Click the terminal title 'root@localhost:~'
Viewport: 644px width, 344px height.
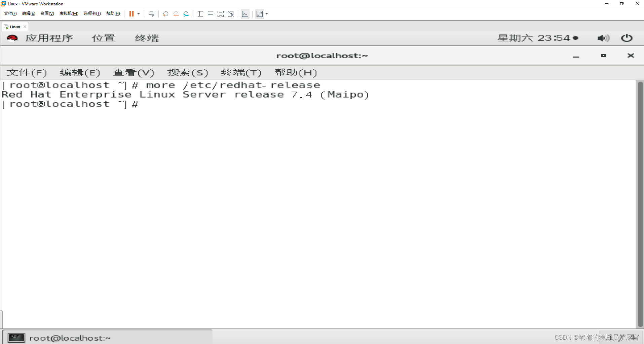click(x=322, y=56)
